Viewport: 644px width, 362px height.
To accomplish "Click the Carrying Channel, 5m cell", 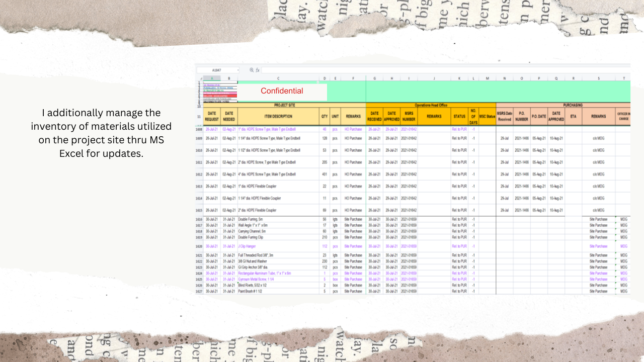I will 278,231.
